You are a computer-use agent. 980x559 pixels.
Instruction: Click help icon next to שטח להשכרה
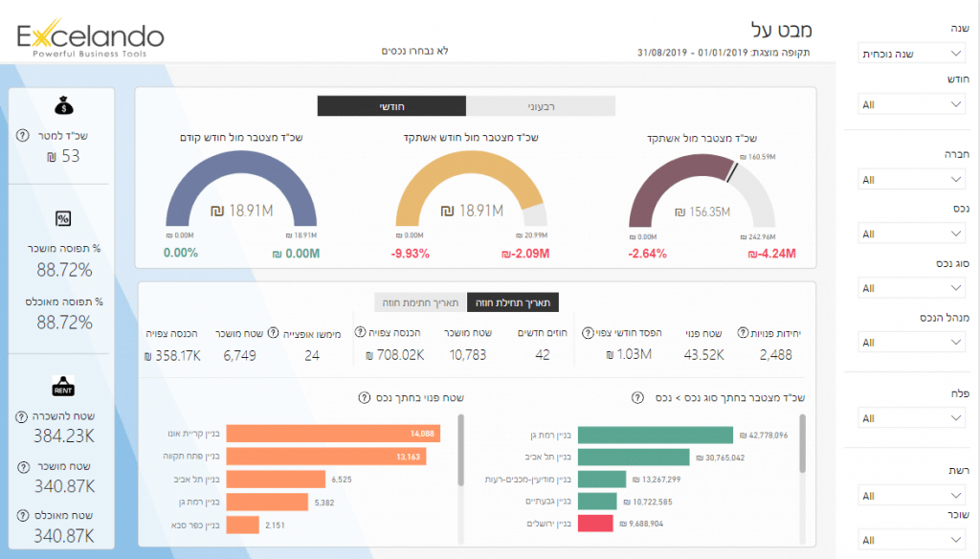[22, 417]
